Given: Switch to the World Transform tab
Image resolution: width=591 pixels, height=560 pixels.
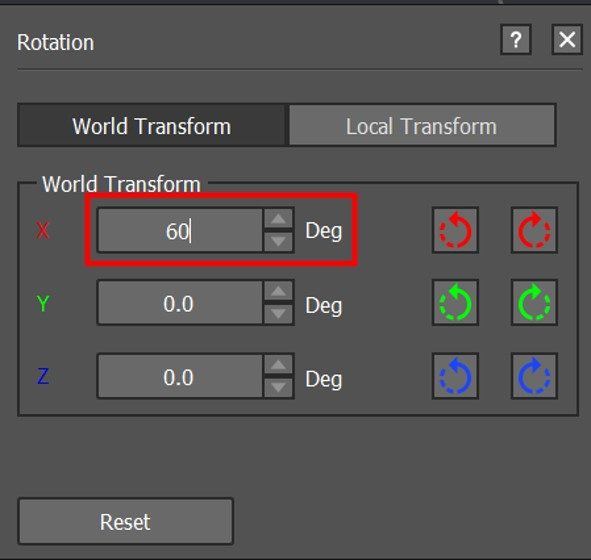Looking at the screenshot, I should pyautogui.click(x=152, y=125).
